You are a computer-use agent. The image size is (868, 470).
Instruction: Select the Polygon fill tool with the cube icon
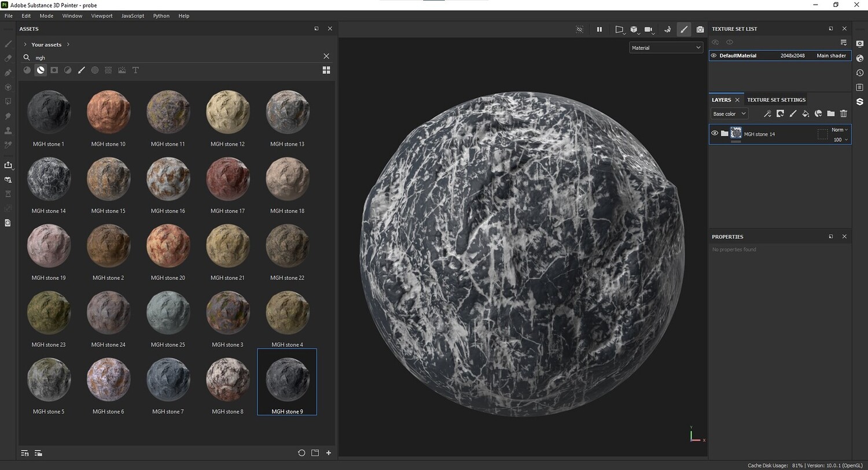tap(8, 87)
